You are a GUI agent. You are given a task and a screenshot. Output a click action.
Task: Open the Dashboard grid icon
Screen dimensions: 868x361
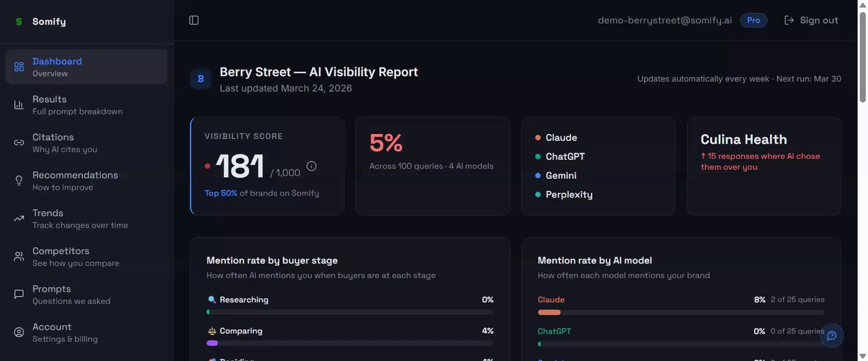pos(19,66)
